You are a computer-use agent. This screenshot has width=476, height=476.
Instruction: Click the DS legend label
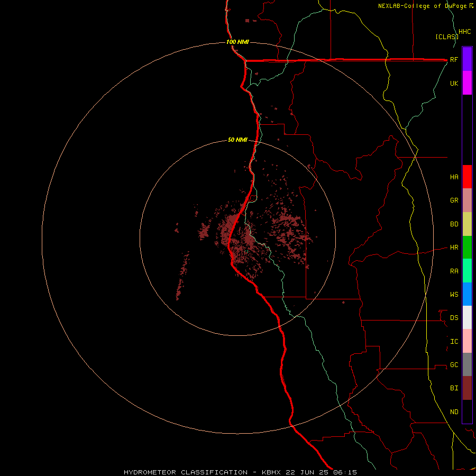454,317
